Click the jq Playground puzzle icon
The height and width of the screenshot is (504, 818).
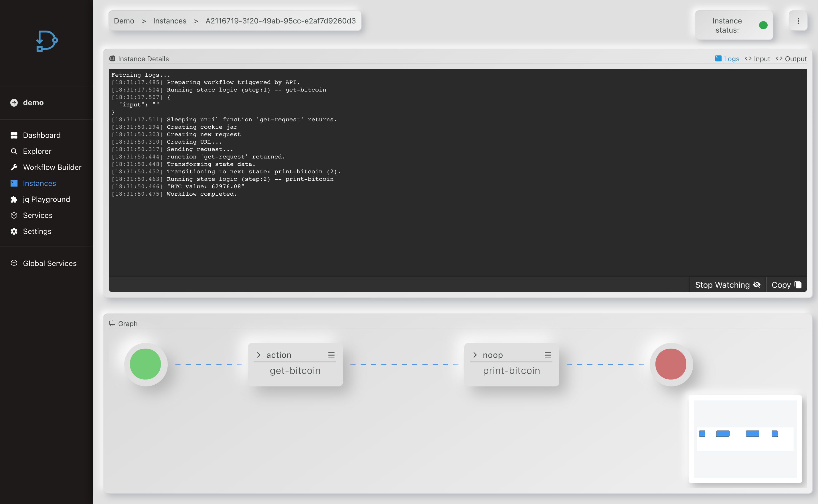pos(14,199)
